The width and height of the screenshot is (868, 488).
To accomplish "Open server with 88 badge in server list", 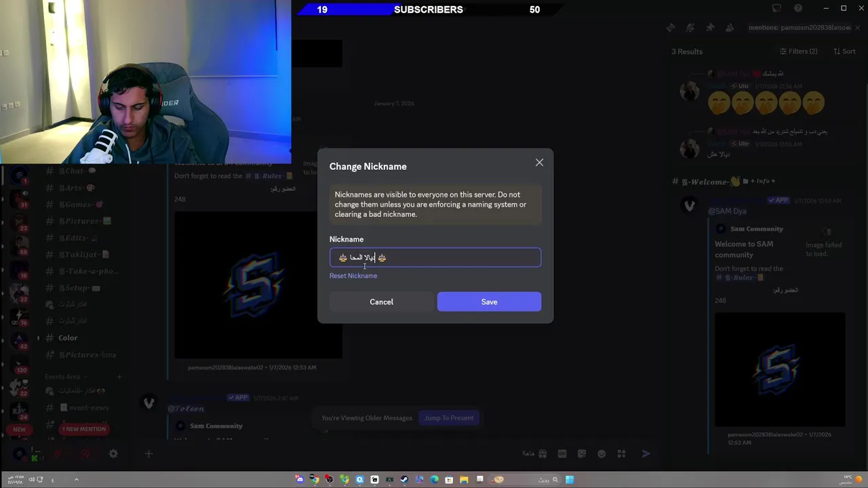I will pyautogui.click(x=20, y=245).
